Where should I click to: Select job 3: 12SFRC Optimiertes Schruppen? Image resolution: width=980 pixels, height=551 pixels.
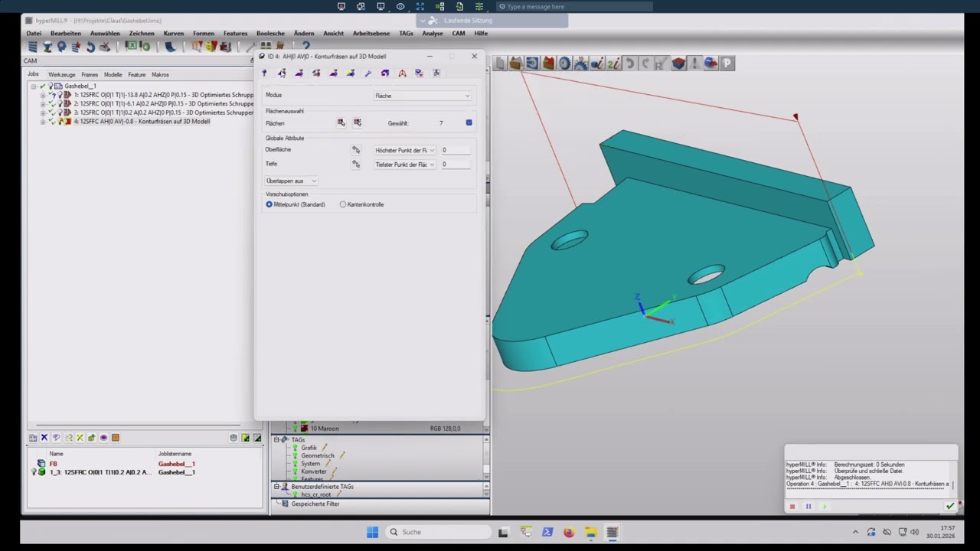tap(163, 112)
